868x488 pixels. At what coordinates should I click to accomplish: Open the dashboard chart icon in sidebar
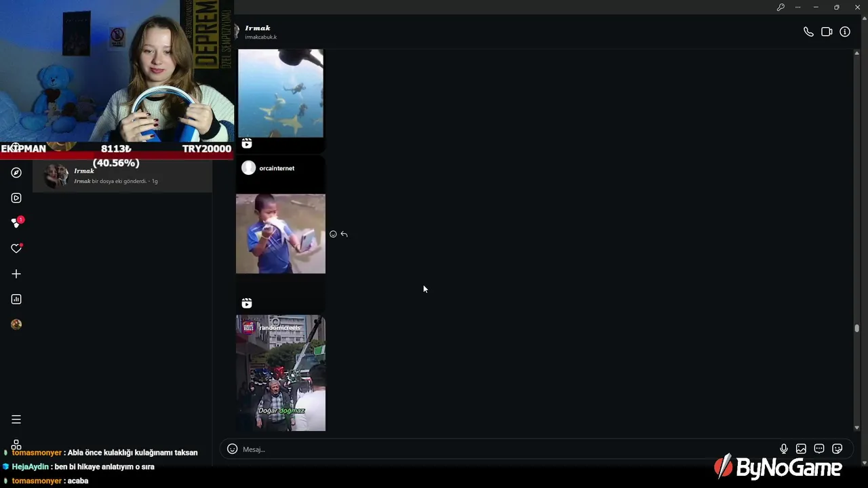pos(16,299)
